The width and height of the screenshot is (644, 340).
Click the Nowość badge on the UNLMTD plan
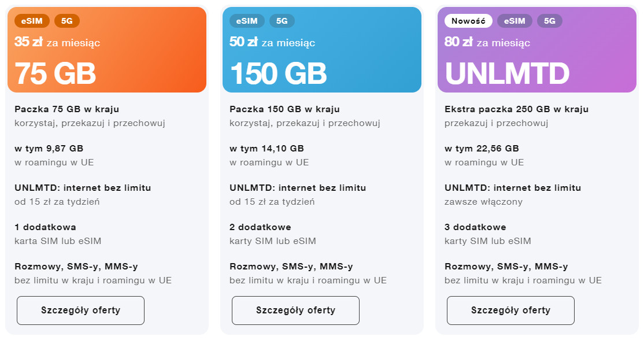coord(468,21)
